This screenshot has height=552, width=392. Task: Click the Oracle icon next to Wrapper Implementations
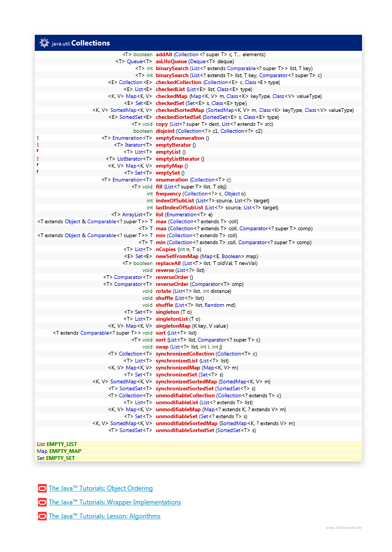click(x=42, y=502)
